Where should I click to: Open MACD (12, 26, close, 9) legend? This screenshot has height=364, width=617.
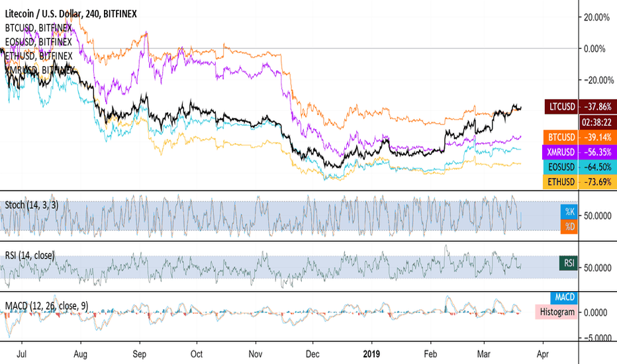coord(46,306)
